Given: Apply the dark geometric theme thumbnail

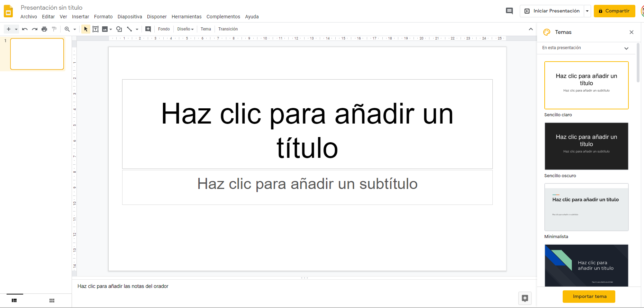Looking at the screenshot, I should (587, 265).
